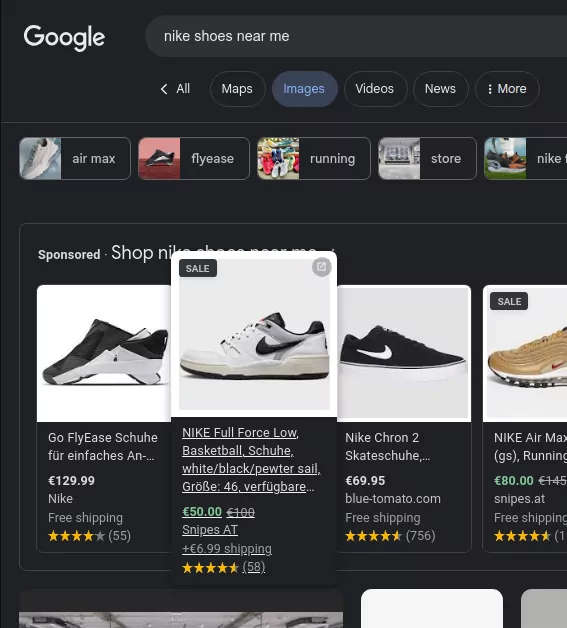The image size is (567, 628).
Task: Click the 58 reviews star rating
Action: coord(223,567)
